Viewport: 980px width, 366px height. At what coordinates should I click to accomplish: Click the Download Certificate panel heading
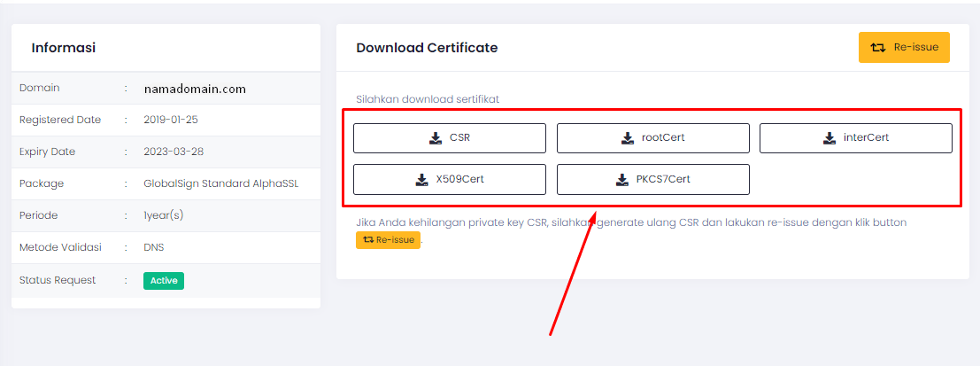[427, 48]
